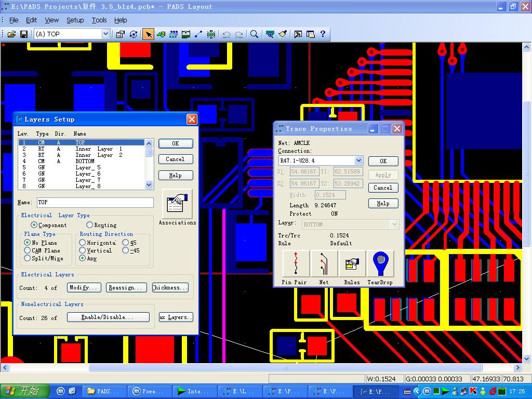The width and height of the screenshot is (532, 399).
Task: Activate the arrow Select mode tool
Action: 149,34
